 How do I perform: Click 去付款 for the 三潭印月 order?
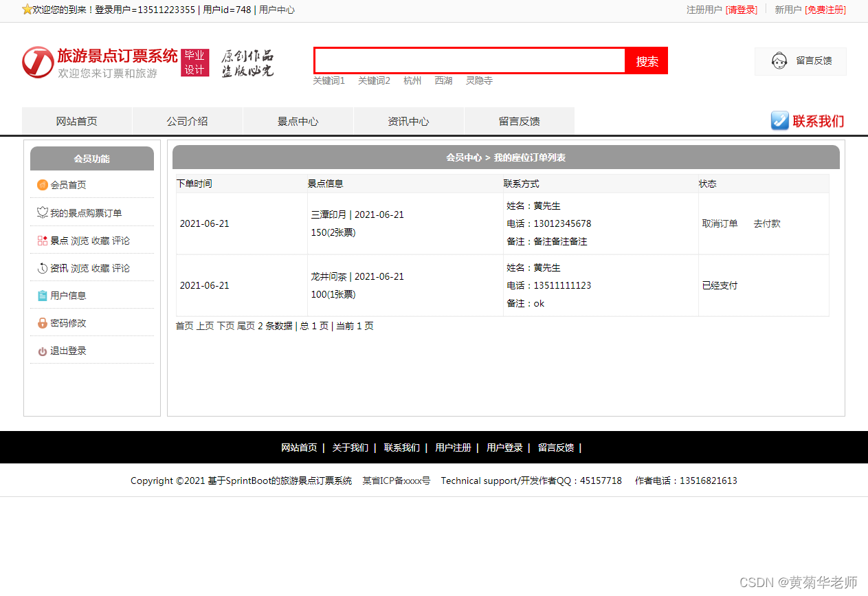tap(766, 223)
